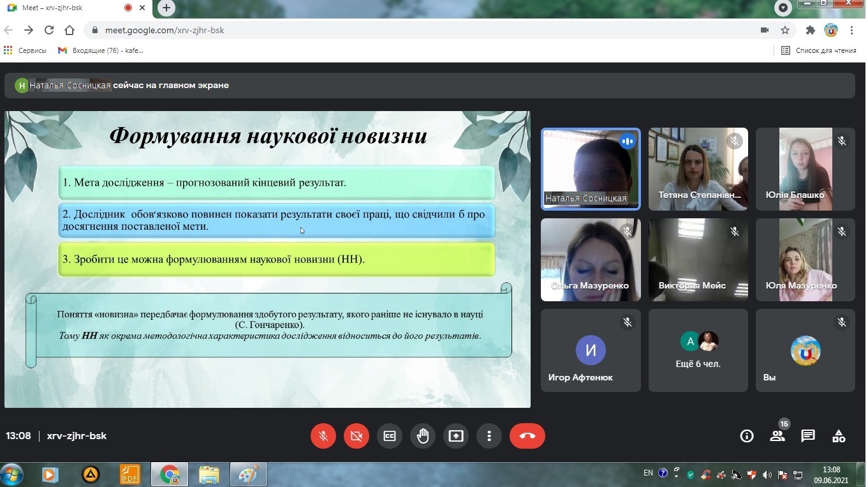Open the Chrome profile avatar menu
This screenshot has width=868, height=487.
(x=830, y=30)
